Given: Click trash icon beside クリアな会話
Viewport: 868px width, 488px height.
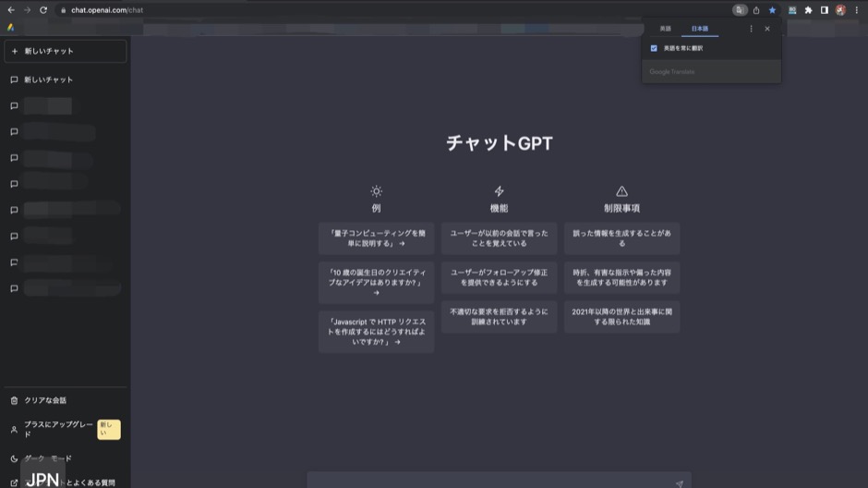Looking at the screenshot, I should coord(14,400).
